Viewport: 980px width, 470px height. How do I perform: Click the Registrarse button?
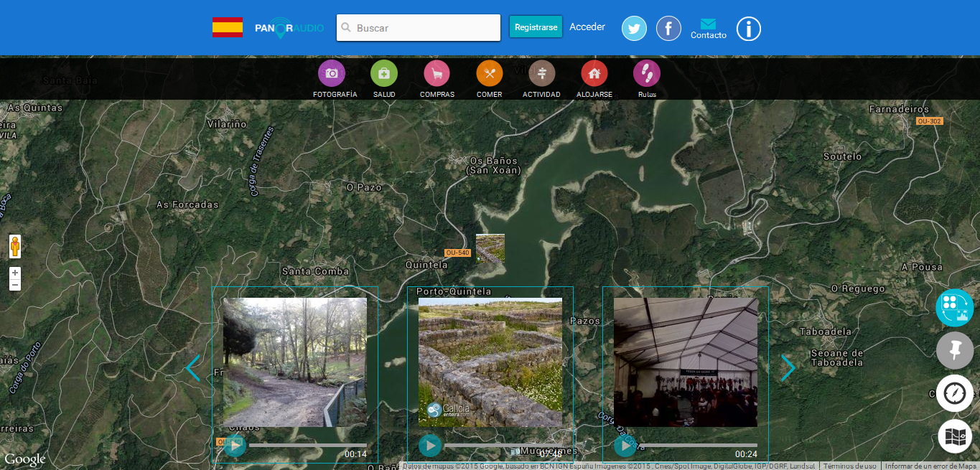pos(536,27)
